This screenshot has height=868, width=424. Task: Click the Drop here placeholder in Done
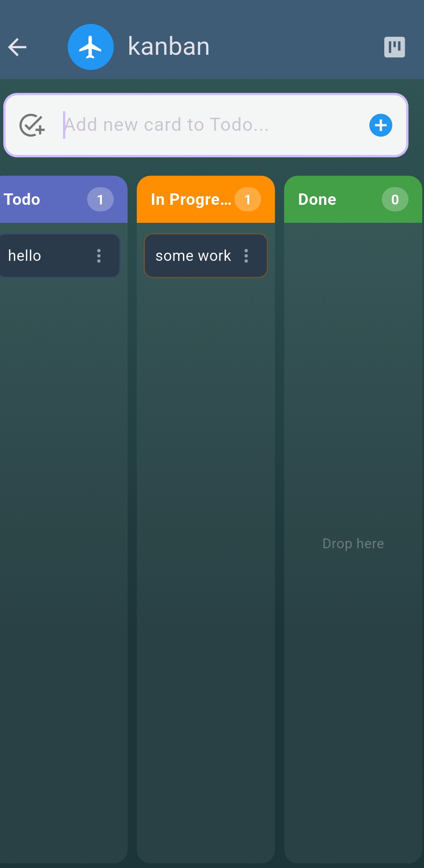353,543
